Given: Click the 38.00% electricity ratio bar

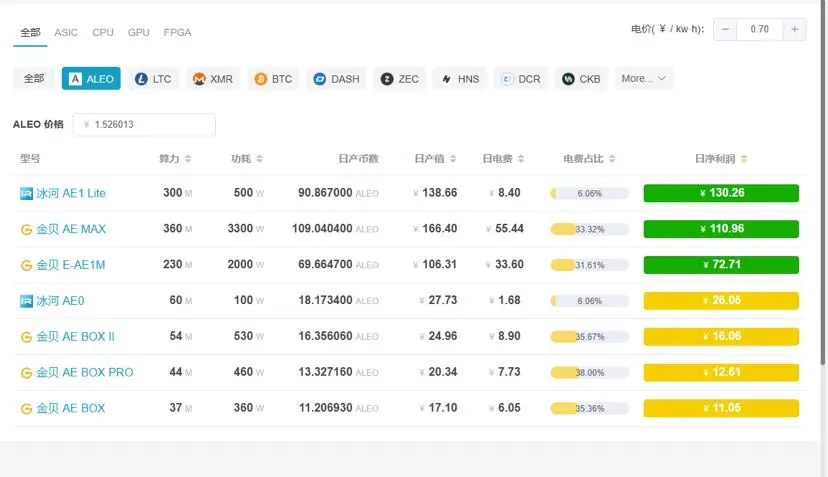Looking at the screenshot, I should (589, 373).
